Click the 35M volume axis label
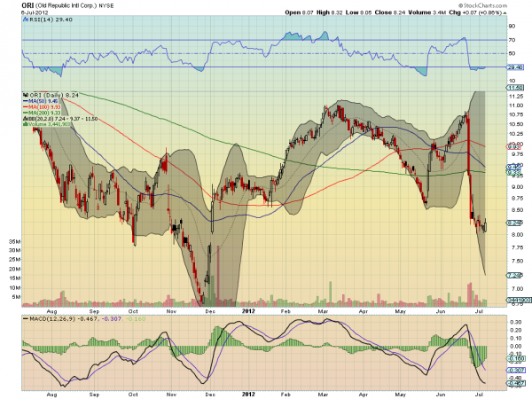 [x=15, y=241]
